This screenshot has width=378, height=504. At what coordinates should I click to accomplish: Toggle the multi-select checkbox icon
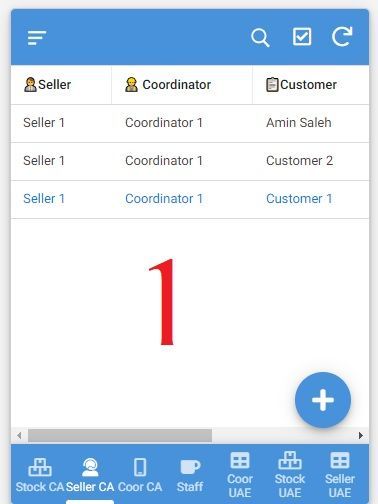click(x=302, y=36)
